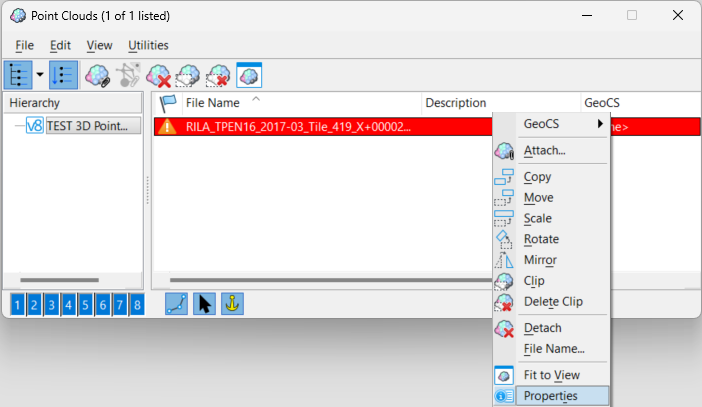
Task: Choose Clip from the context menu
Action: point(551,281)
